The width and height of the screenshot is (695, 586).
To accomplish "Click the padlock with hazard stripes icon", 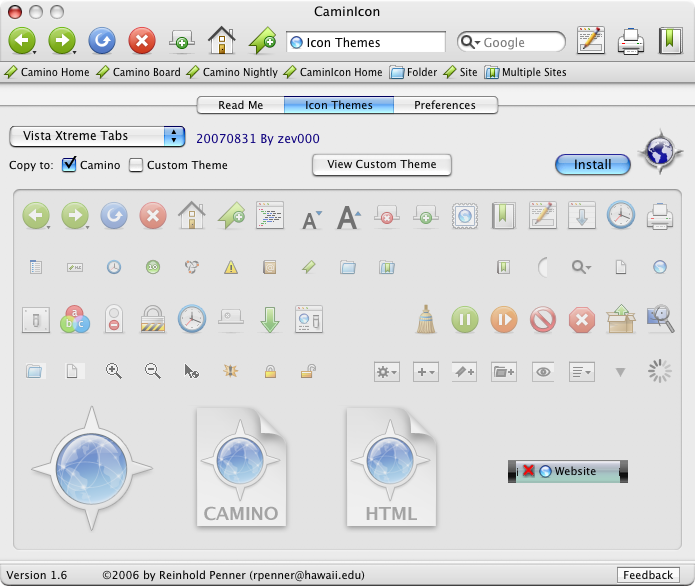I will tap(153, 319).
